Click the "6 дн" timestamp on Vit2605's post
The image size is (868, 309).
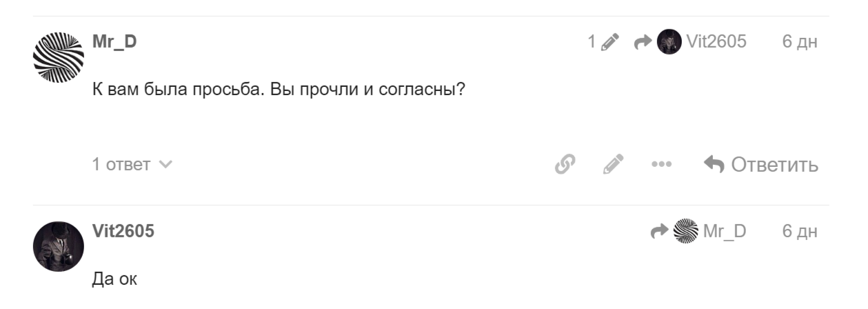800,231
